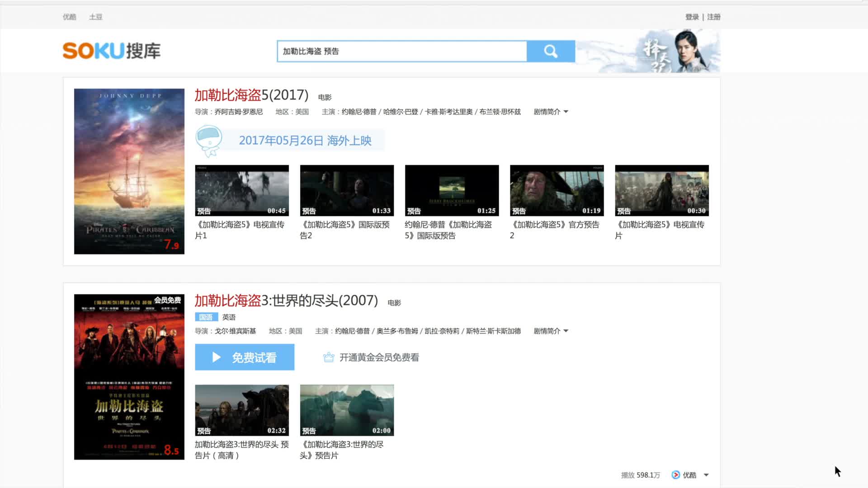The width and height of the screenshot is (868, 488).
Task: Click the magnifier search button
Action: pos(551,51)
